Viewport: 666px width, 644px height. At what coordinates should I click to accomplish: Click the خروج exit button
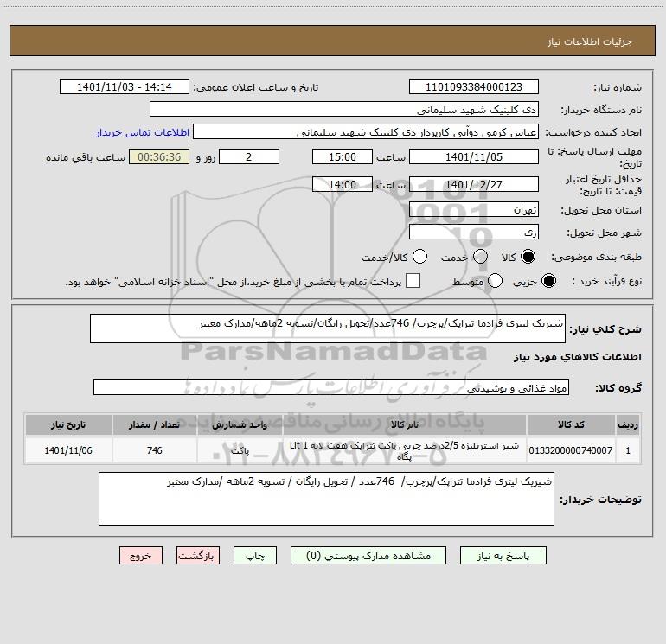141,556
